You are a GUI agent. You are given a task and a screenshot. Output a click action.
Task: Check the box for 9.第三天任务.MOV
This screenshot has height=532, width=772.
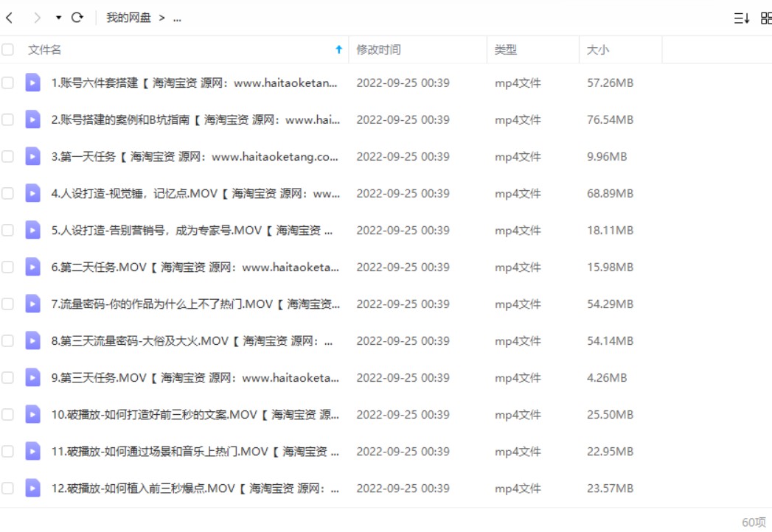[x=7, y=378]
